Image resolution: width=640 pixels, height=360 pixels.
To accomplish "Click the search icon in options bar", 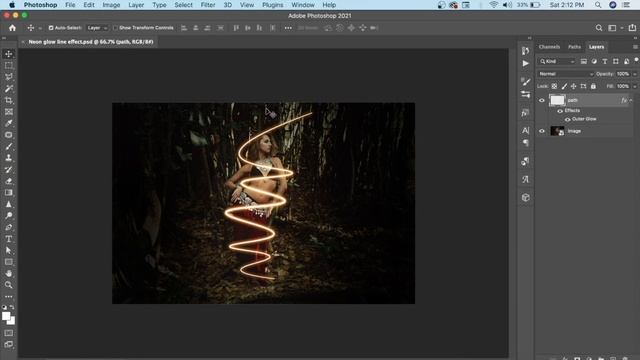I will tap(599, 28).
